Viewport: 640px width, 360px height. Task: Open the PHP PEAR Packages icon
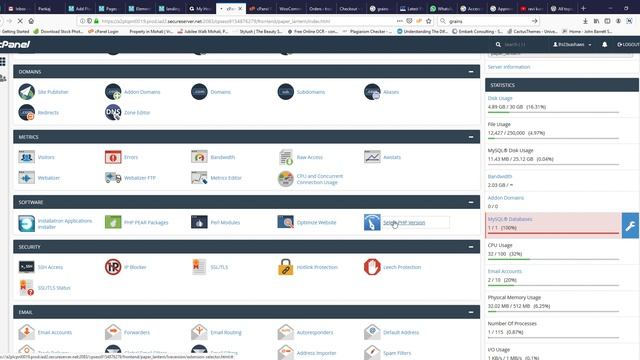[x=113, y=222]
